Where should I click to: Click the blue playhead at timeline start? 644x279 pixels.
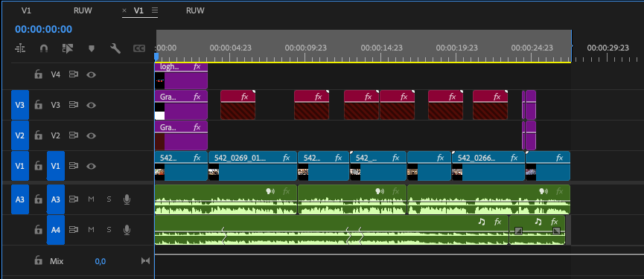[156, 57]
